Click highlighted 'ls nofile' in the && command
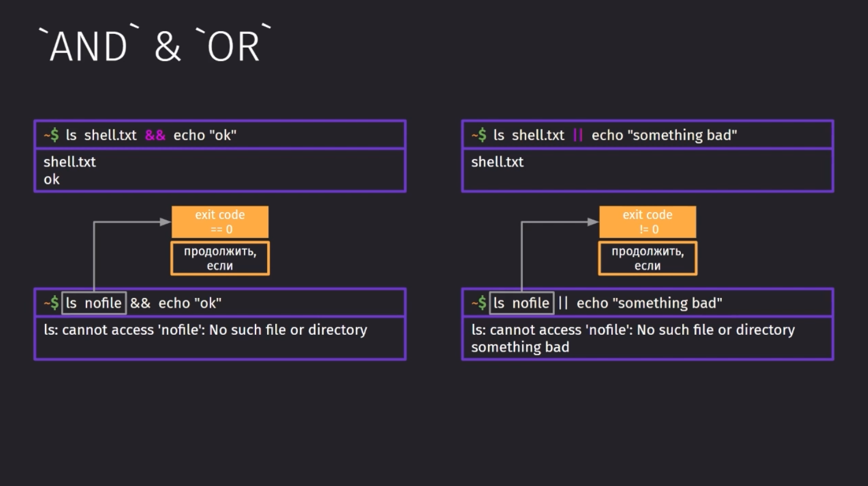 (x=94, y=303)
